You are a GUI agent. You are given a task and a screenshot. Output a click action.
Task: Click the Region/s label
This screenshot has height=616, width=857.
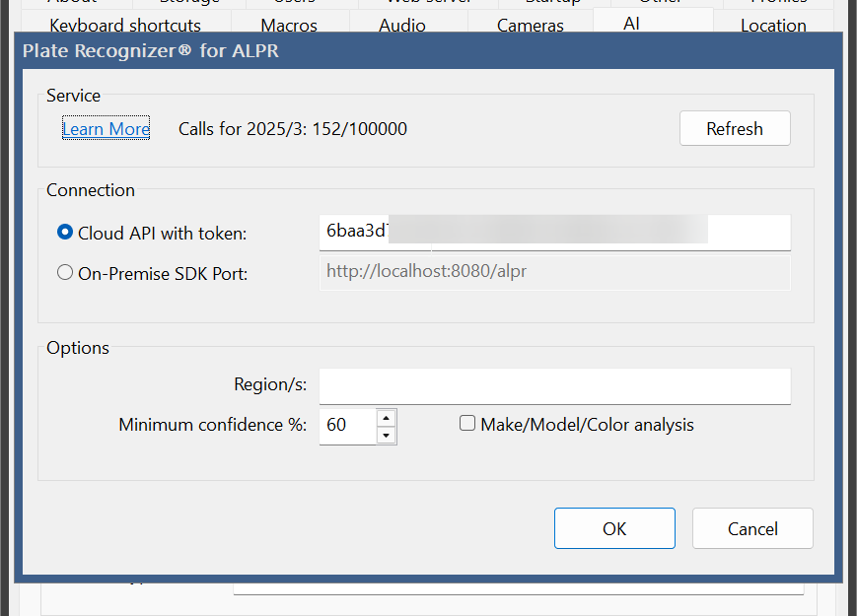(270, 384)
